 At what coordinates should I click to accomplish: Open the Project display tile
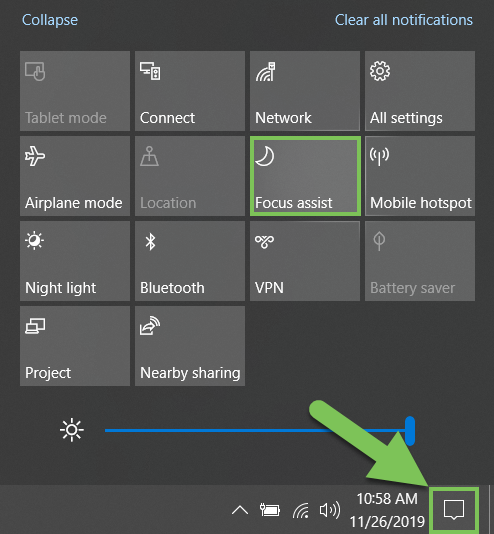(x=75, y=346)
